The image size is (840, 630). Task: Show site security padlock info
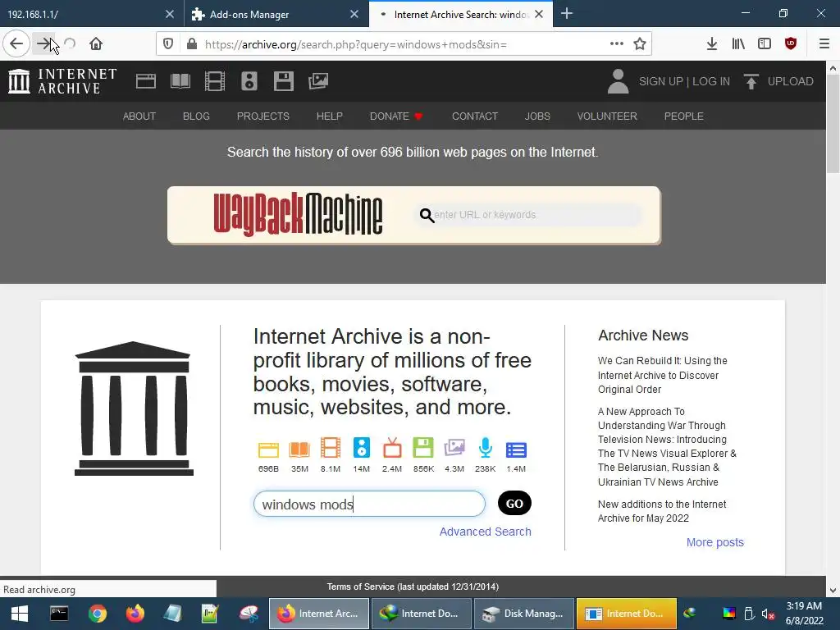(192, 44)
